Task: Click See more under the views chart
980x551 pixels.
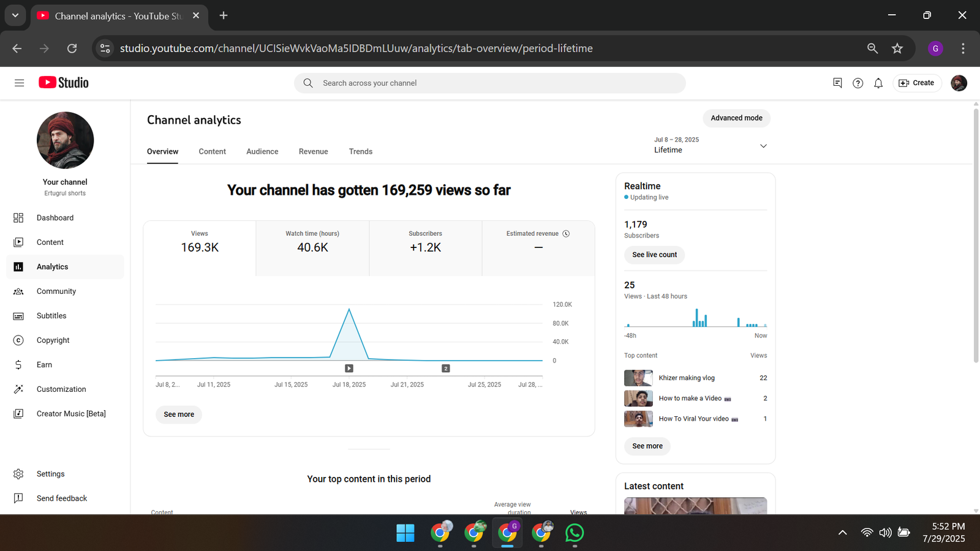Action: click(179, 414)
